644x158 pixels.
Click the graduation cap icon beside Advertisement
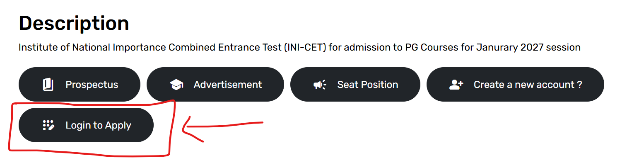[176, 85]
